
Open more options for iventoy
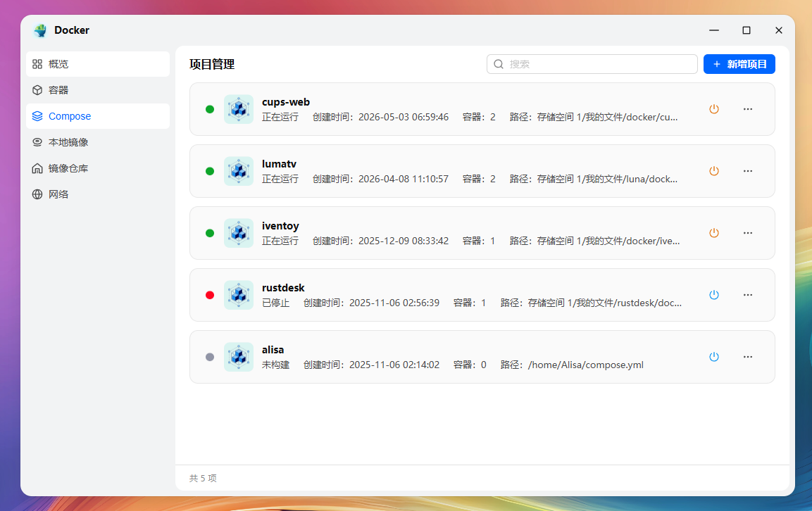tap(748, 233)
